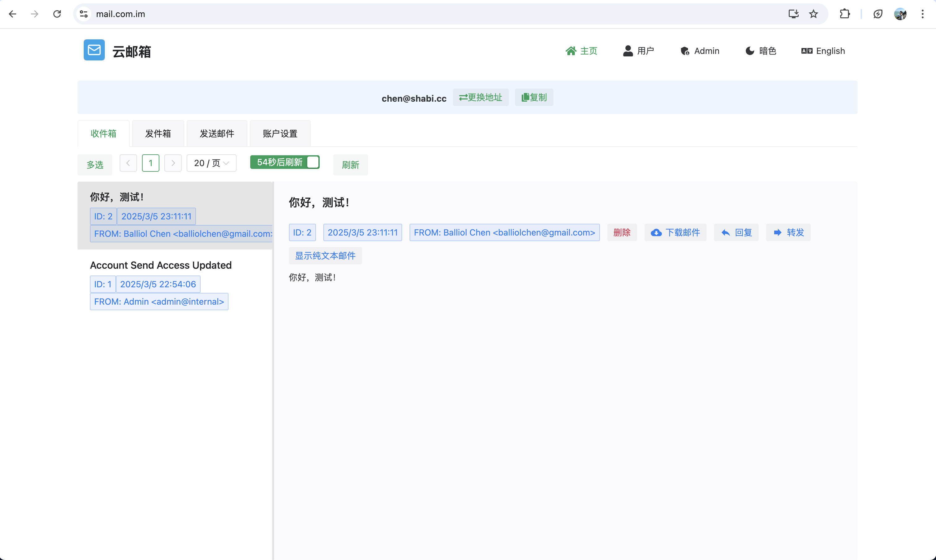Screen dimensions: 936x560
Task: Go to next page chevron
Action: click(x=173, y=163)
